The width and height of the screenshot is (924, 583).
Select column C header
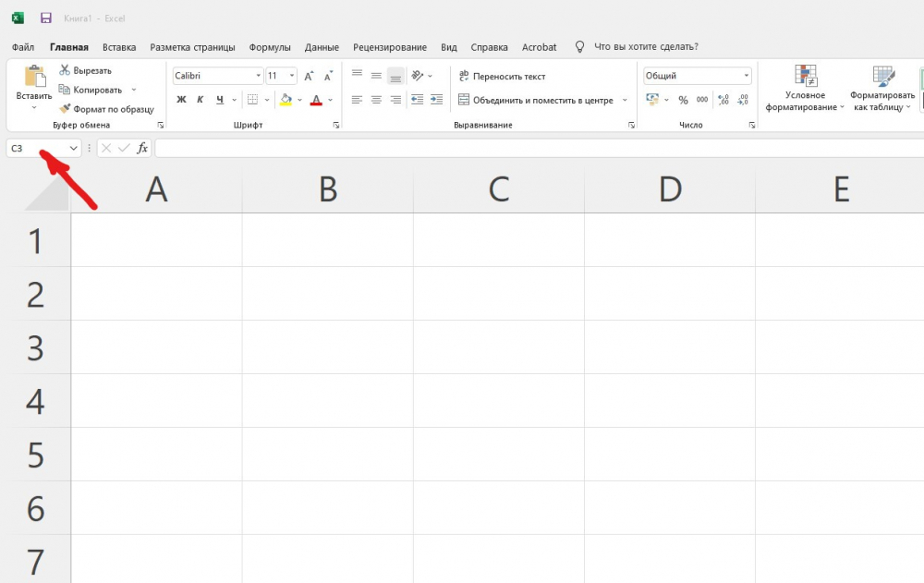tap(499, 189)
